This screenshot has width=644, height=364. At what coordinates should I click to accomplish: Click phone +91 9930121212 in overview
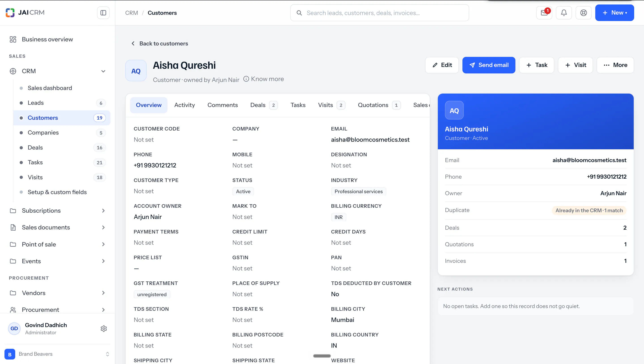tap(155, 165)
